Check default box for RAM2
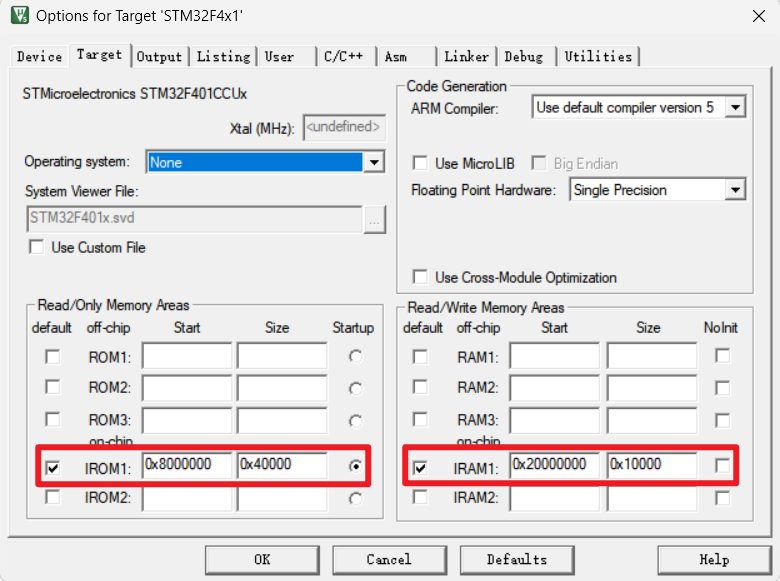Screen dimensions: 780x581 [420, 387]
